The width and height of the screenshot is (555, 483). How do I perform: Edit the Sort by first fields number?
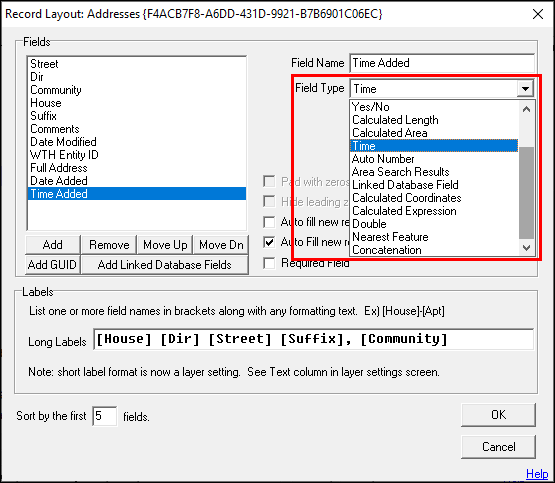pyautogui.click(x=105, y=416)
